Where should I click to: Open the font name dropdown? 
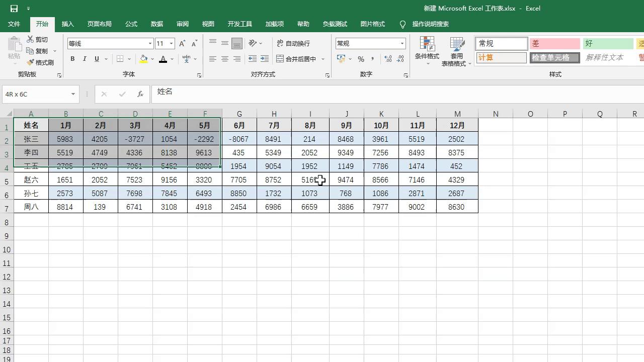pos(149,43)
